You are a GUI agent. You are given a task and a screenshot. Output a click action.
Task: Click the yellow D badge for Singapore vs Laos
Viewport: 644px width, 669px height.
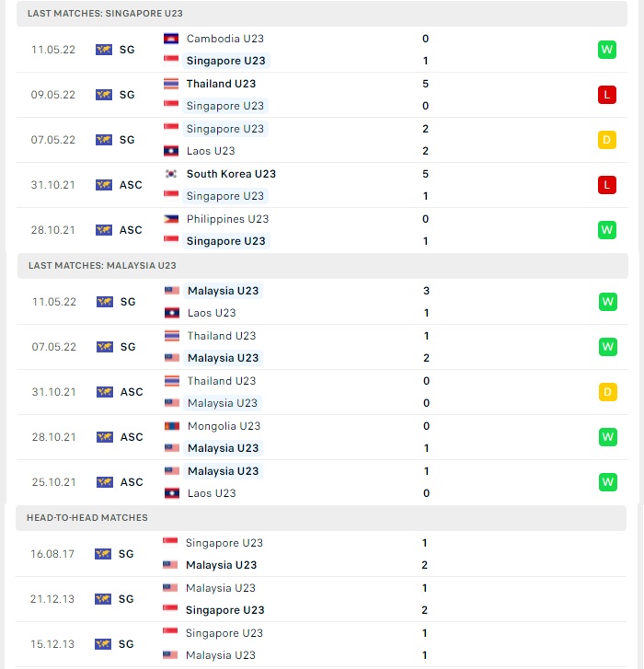pyautogui.click(x=607, y=140)
